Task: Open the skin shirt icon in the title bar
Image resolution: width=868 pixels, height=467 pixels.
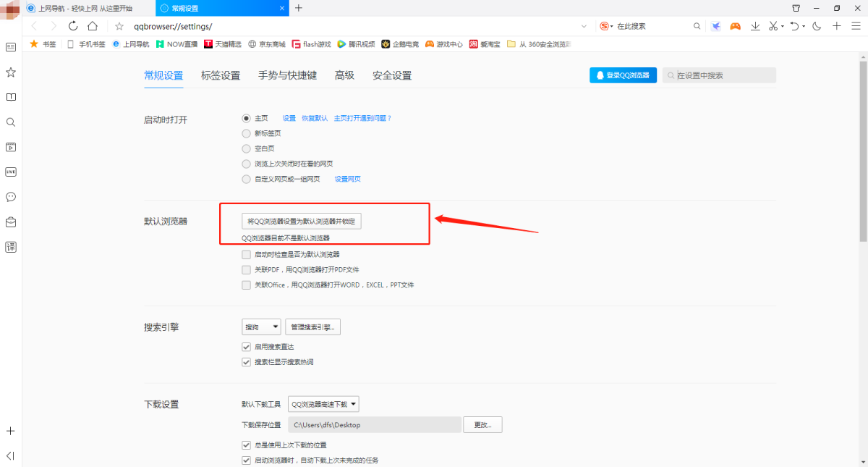Action: (796, 8)
